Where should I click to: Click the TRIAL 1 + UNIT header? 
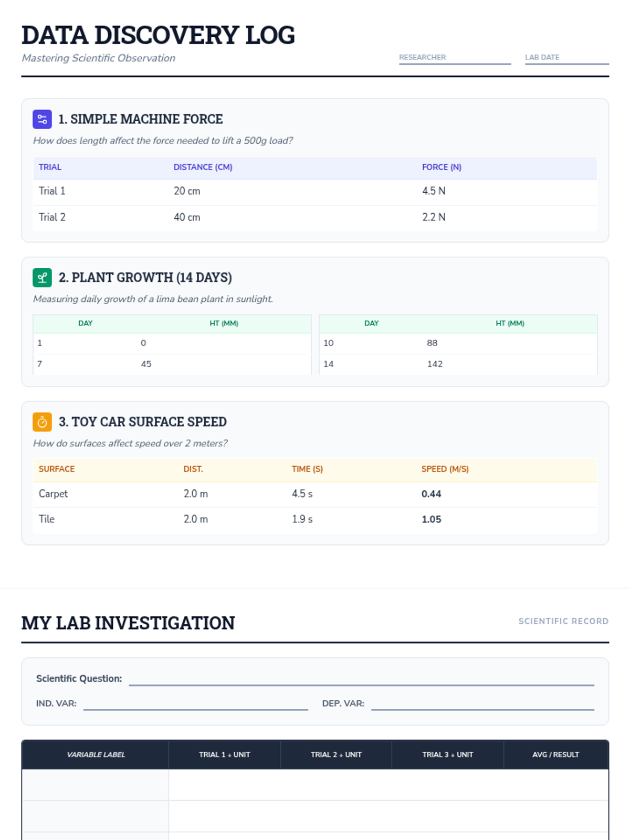point(224,754)
